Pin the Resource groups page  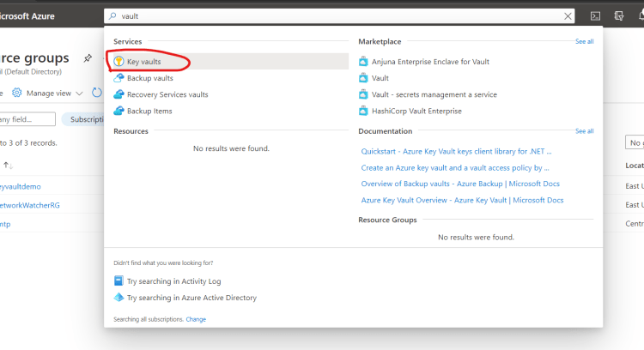coord(88,58)
